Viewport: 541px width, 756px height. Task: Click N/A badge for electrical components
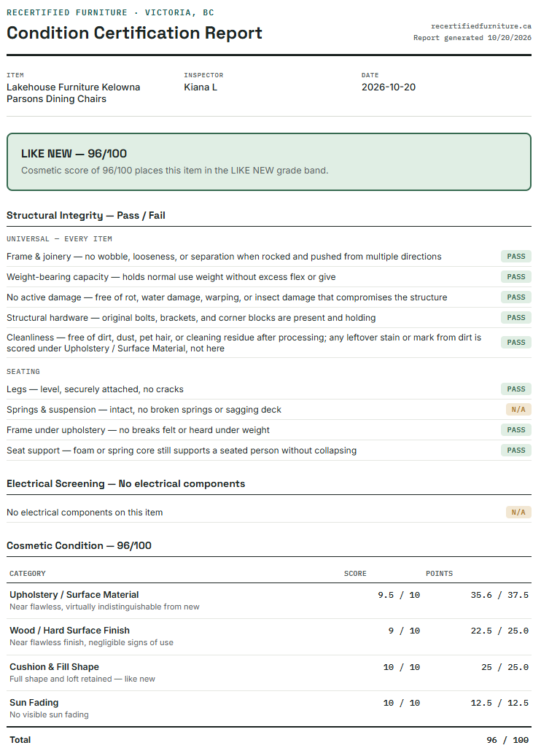pos(518,512)
